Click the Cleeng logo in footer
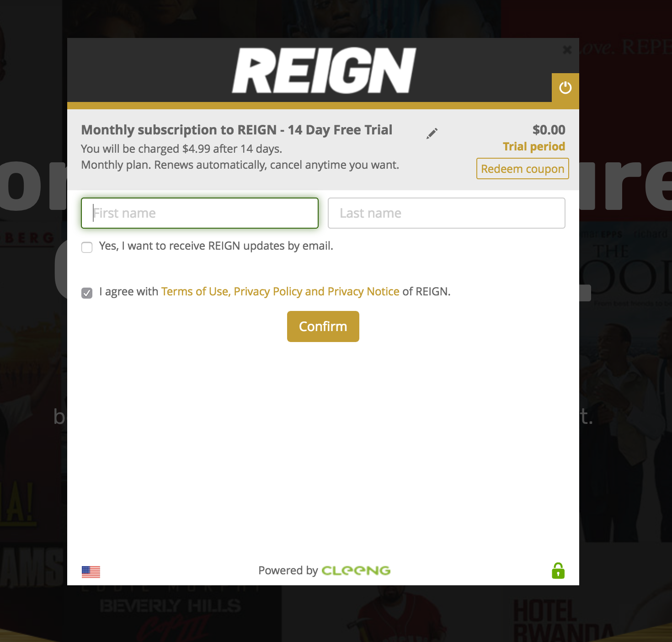 (x=356, y=571)
